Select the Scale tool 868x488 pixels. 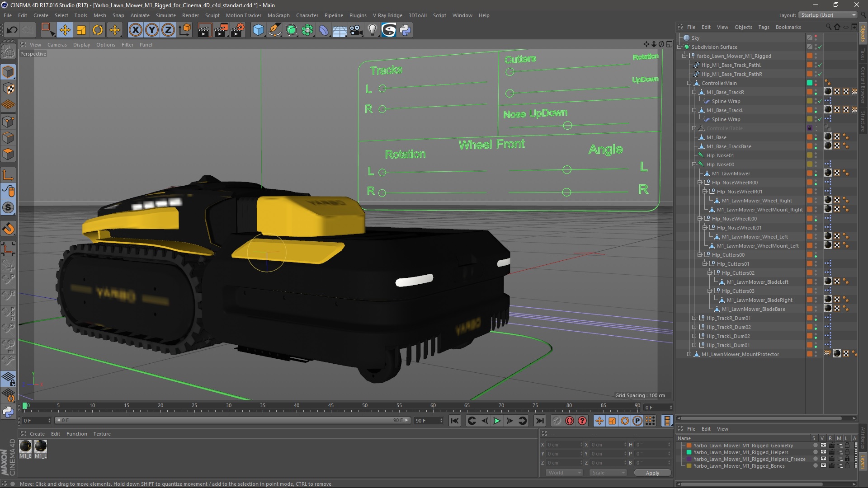81,30
